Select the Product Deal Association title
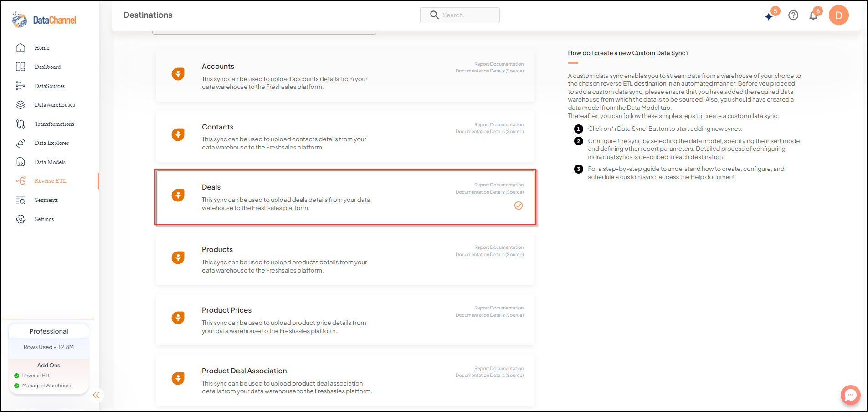Image resolution: width=868 pixels, height=412 pixels. (x=244, y=371)
